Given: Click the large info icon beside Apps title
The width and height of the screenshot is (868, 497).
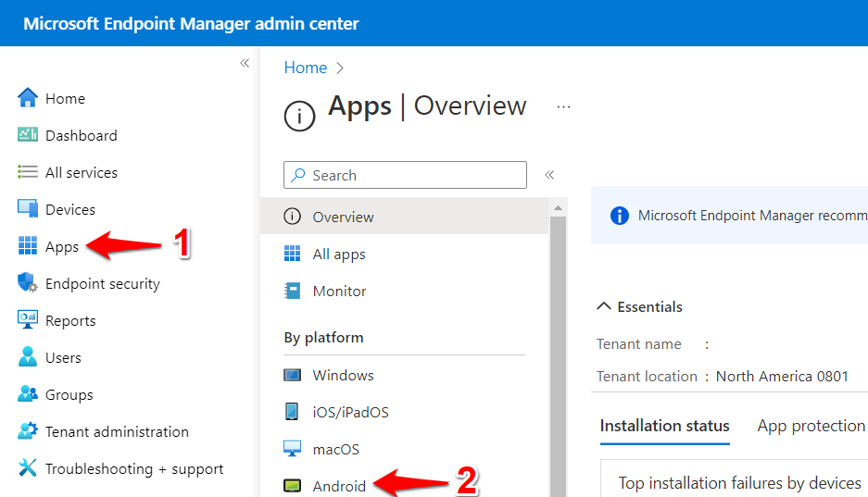Looking at the screenshot, I should (299, 116).
